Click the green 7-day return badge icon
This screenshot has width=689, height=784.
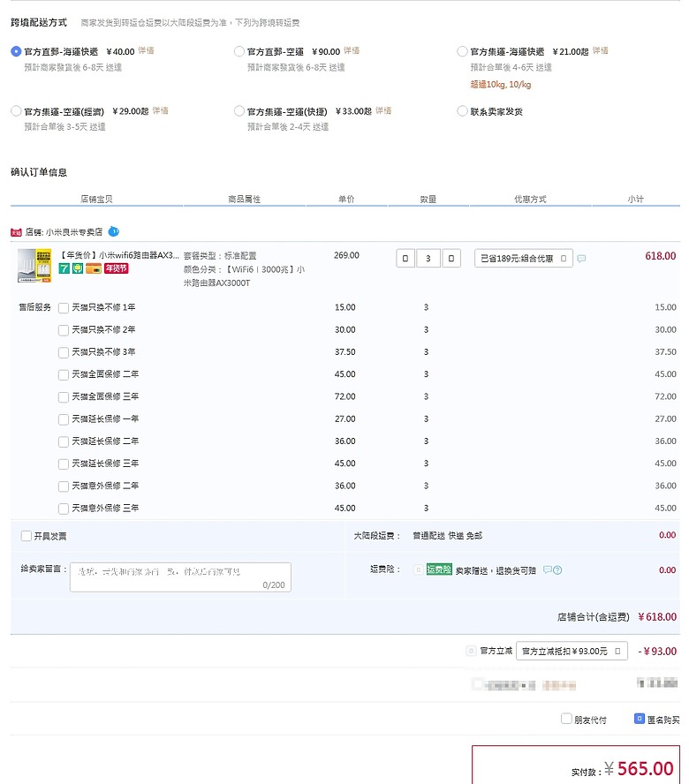click(x=64, y=268)
